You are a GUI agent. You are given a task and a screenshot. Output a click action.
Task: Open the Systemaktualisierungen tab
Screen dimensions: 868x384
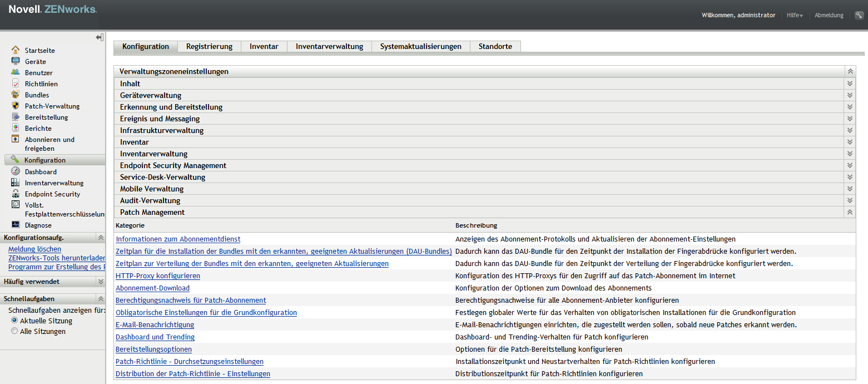pos(421,46)
